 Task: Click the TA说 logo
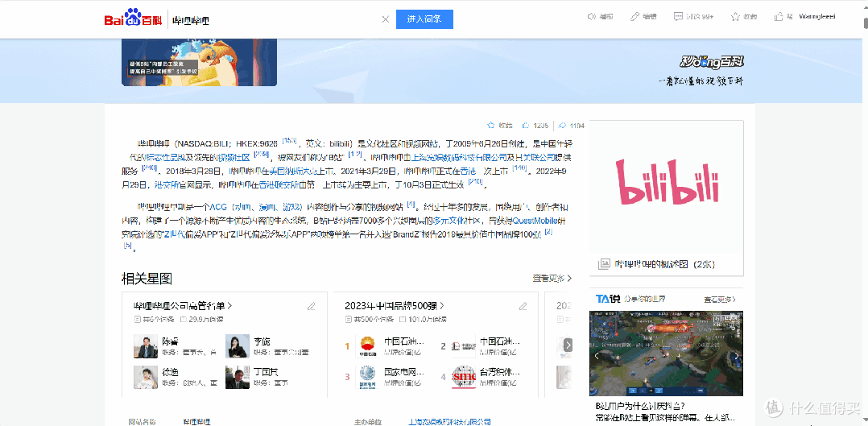point(607,299)
